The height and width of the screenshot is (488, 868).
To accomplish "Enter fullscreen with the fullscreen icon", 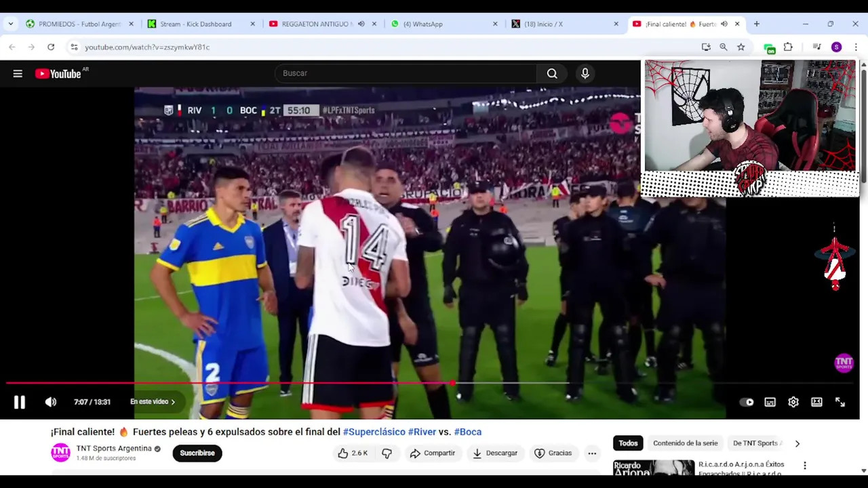I will coord(840,402).
